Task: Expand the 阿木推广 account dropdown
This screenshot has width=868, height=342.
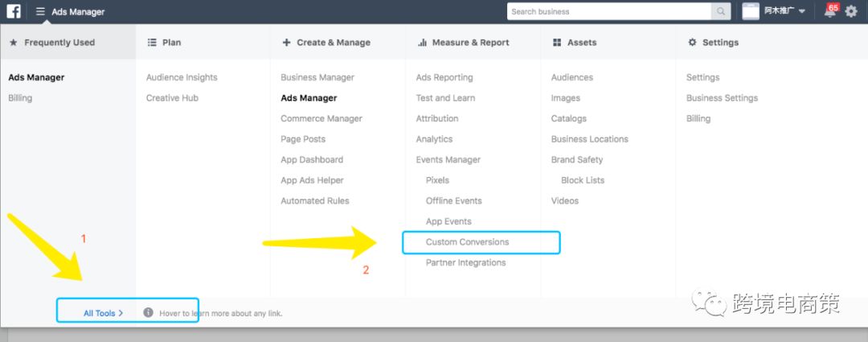Action: tap(785, 11)
